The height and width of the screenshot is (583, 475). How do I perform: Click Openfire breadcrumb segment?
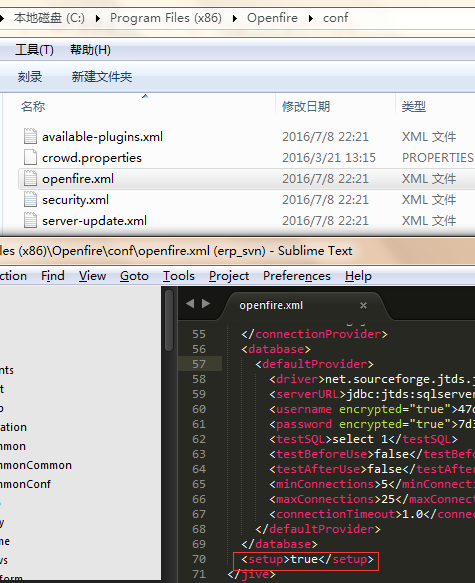click(272, 18)
